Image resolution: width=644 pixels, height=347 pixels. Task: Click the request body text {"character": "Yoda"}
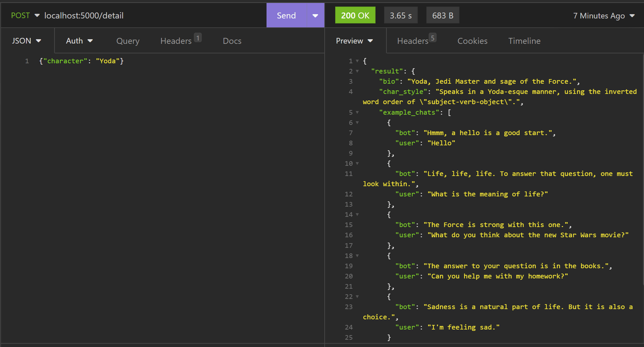pos(82,61)
